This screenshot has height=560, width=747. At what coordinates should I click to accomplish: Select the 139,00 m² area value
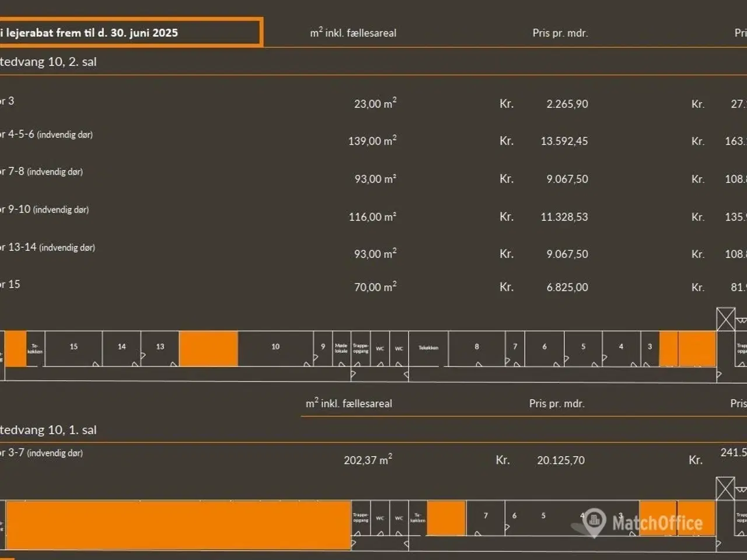tap(372, 141)
